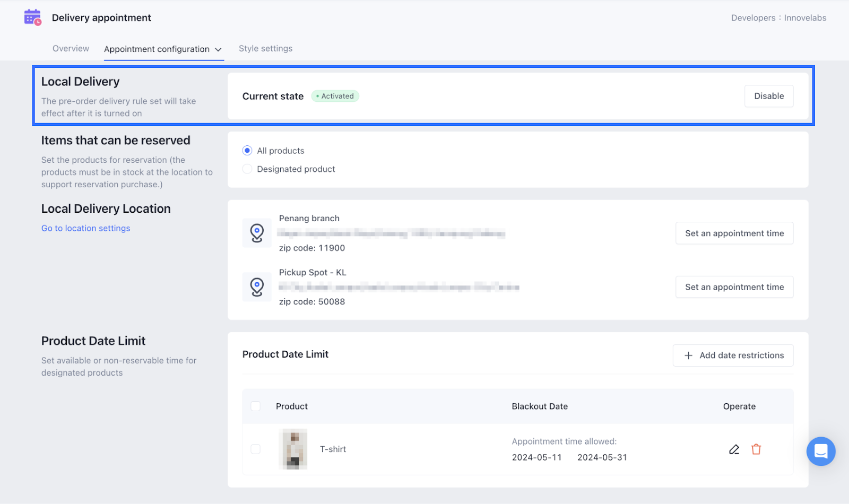
Task: Switch to the Overview tab
Action: pos(71,49)
